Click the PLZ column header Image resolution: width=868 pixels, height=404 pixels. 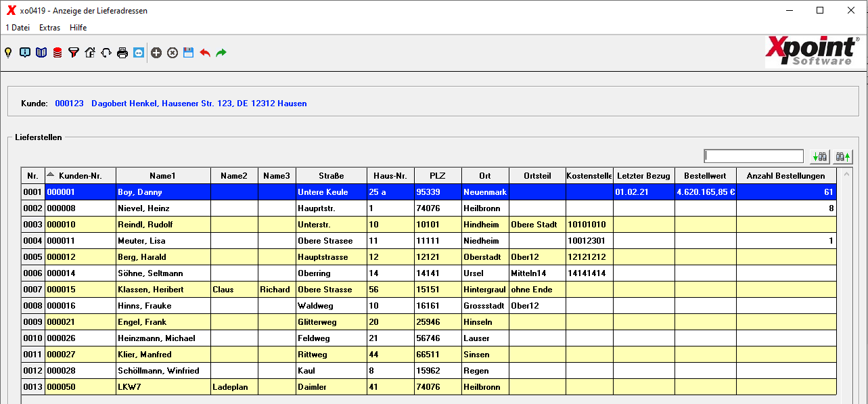point(438,176)
